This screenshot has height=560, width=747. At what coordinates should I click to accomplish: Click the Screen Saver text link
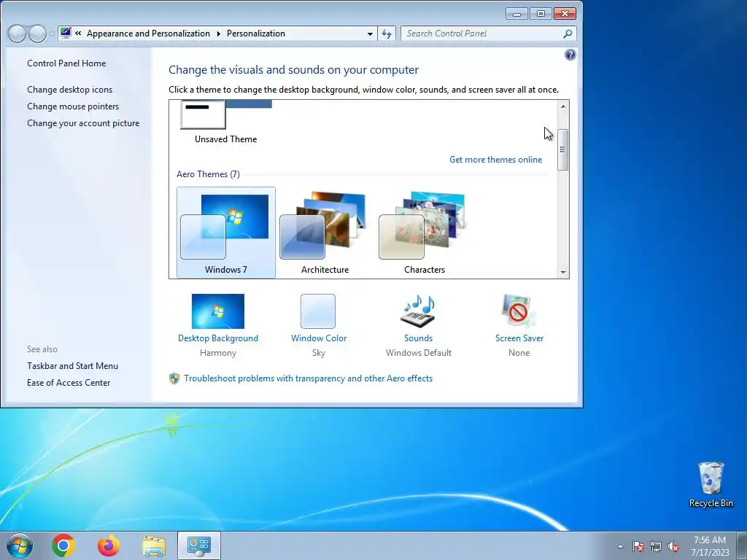click(x=519, y=338)
